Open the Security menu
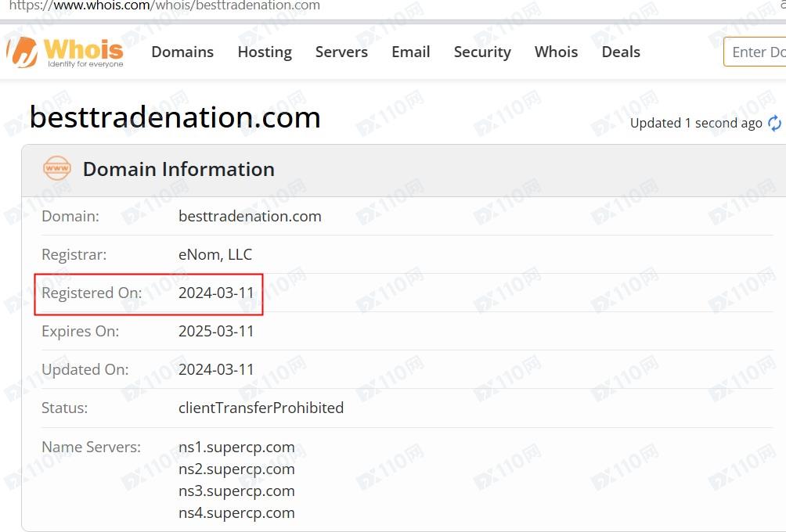This screenshot has height=532, width=786. pos(482,52)
